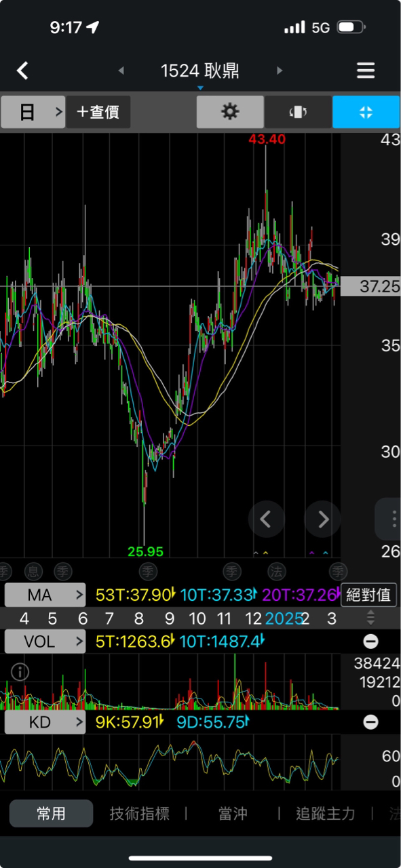Image resolution: width=401 pixels, height=868 pixels.
Task: Switch to previous stock with left triangle
Action: [121, 71]
